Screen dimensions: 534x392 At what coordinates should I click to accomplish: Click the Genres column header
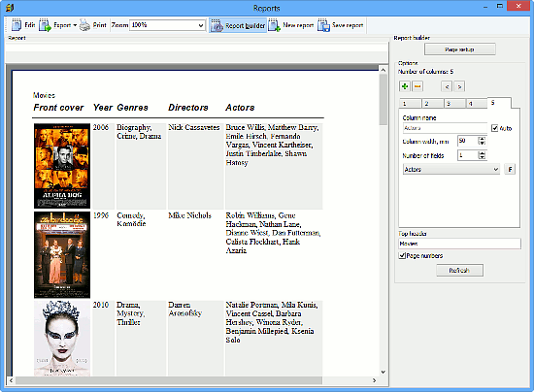click(x=132, y=108)
